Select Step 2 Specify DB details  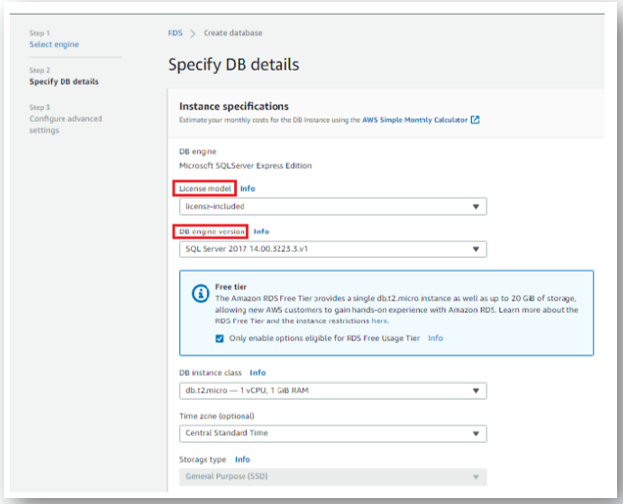point(64,81)
